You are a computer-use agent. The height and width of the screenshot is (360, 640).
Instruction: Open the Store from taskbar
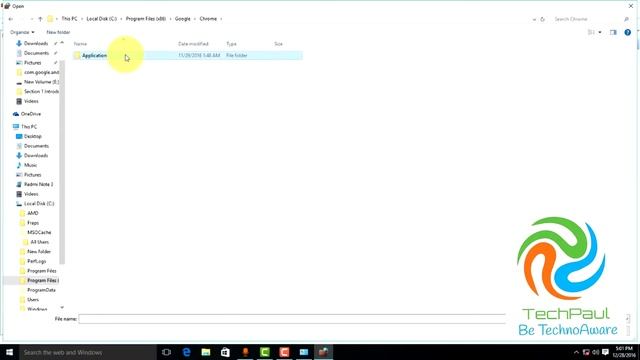225,352
